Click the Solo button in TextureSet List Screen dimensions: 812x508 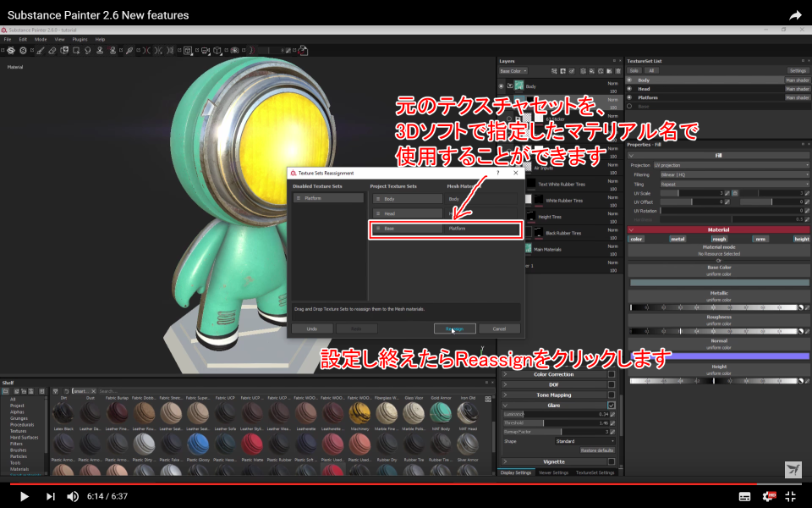tap(634, 71)
